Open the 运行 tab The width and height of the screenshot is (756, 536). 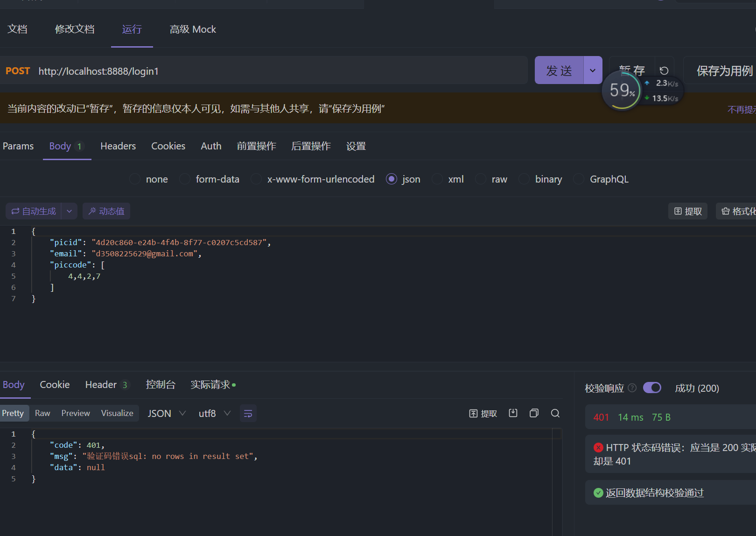(132, 29)
